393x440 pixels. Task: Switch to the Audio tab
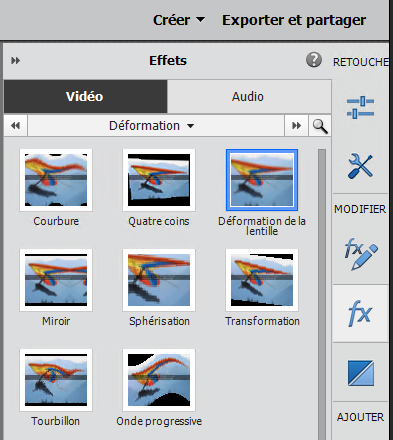point(249,97)
